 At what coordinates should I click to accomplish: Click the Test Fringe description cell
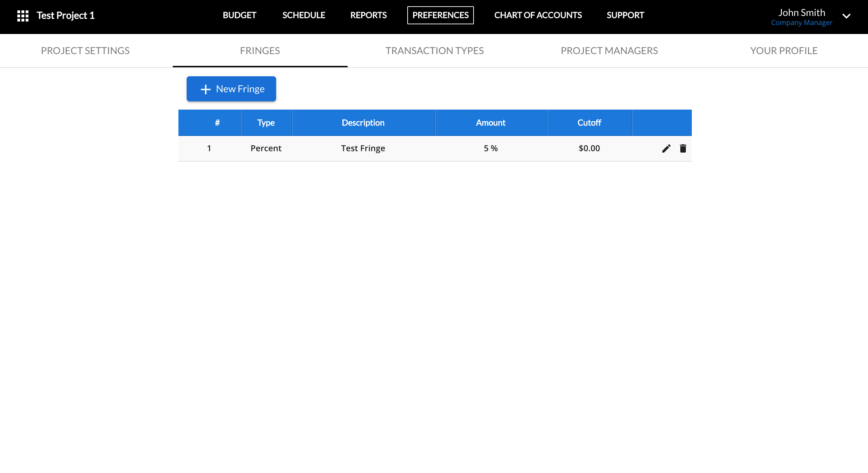[363, 148]
